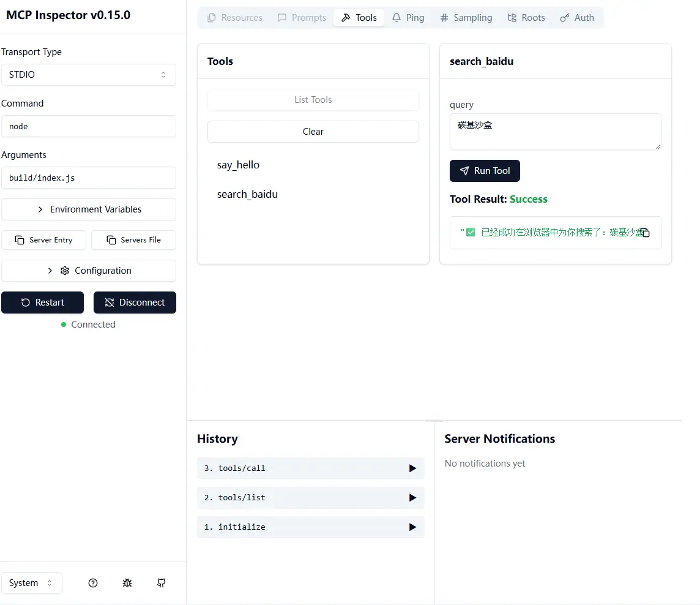This screenshot has height=605, width=700.
Task: Disconnect from the MCP server
Action: tap(135, 302)
